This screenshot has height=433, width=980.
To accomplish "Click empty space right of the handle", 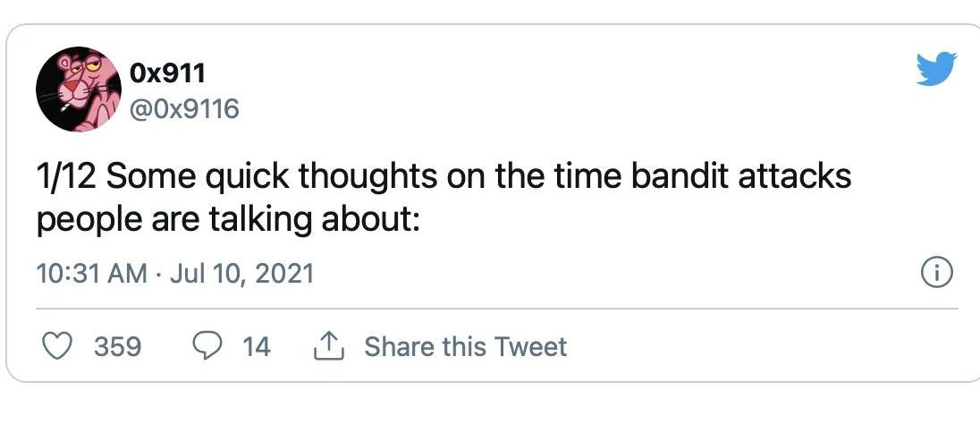I will (536, 109).
